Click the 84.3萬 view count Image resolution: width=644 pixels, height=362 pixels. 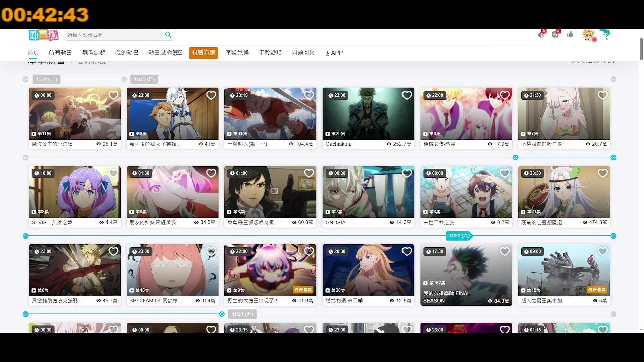tap(503, 301)
